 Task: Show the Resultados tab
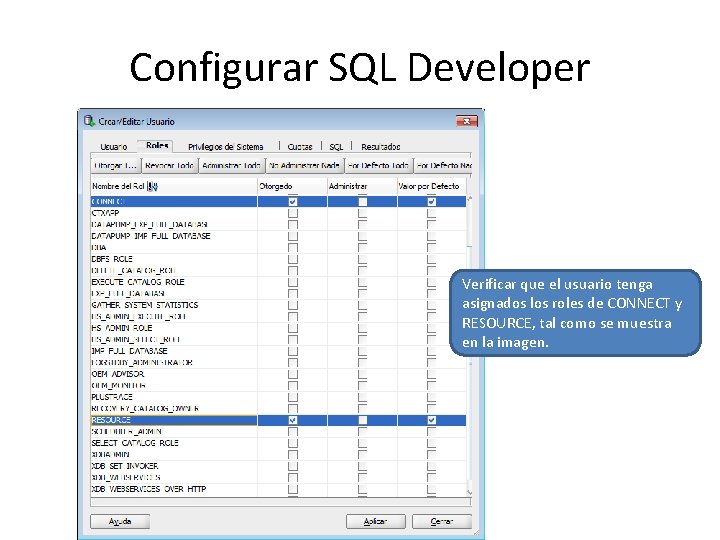(381, 147)
